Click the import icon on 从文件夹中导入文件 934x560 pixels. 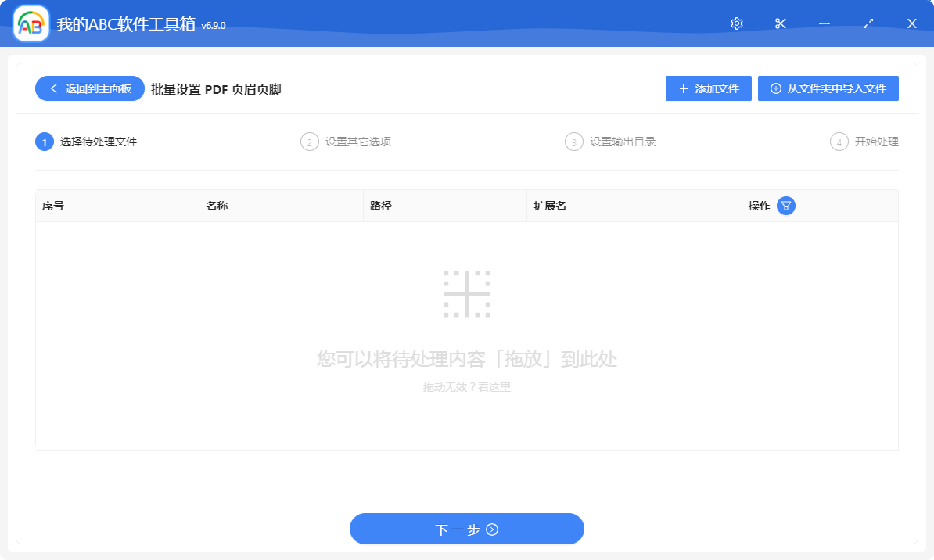pos(774,88)
